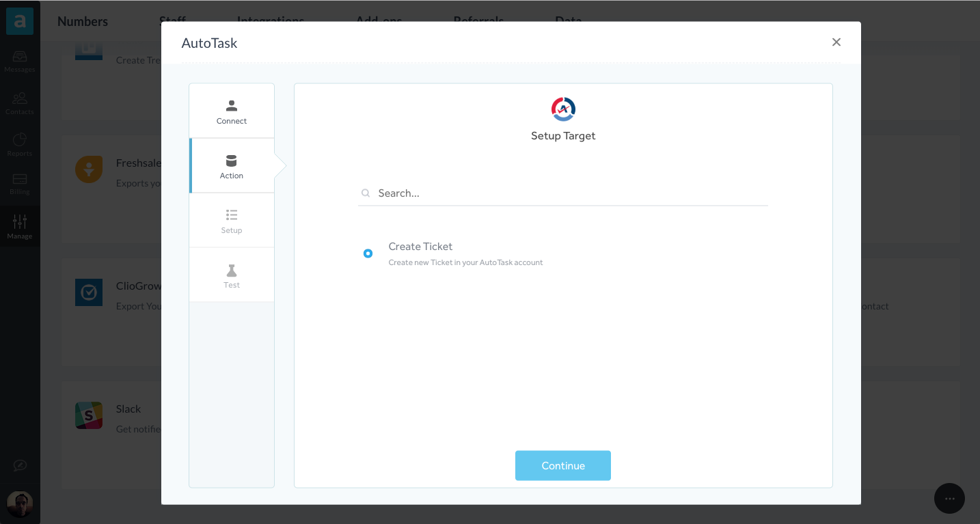Select the Create Ticket radio button
Image resolution: width=980 pixels, height=524 pixels.
tap(368, 253)
